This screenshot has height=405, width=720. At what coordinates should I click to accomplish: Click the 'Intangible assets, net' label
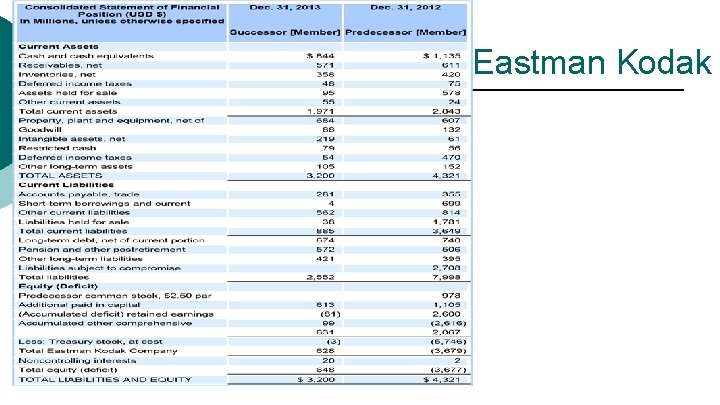pyautogui.click(x=72, y=139)
